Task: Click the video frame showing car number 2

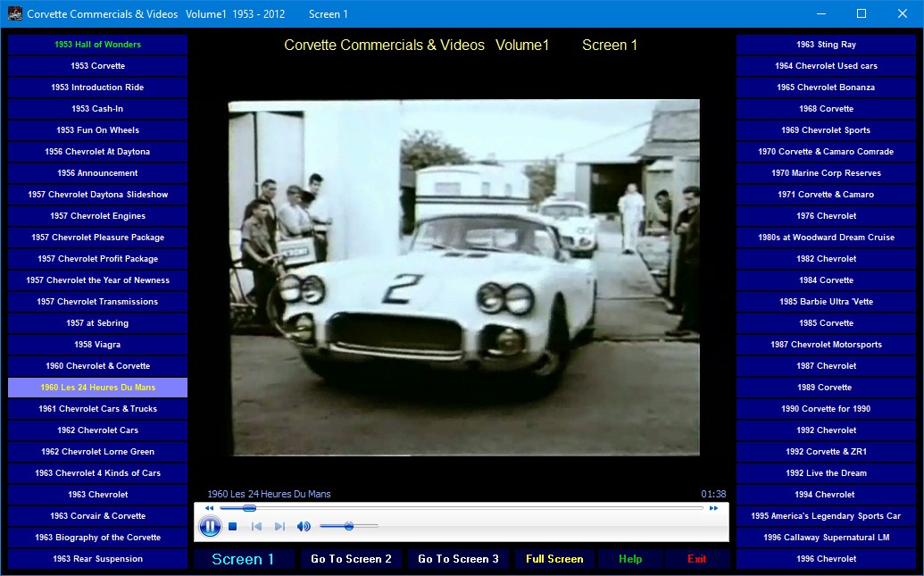Action: click(463, 278)
